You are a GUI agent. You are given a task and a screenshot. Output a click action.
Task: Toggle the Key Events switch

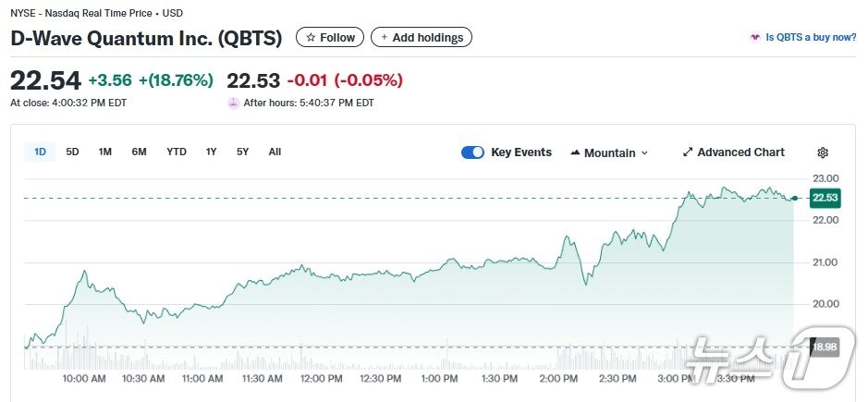[x=472, y=152]
